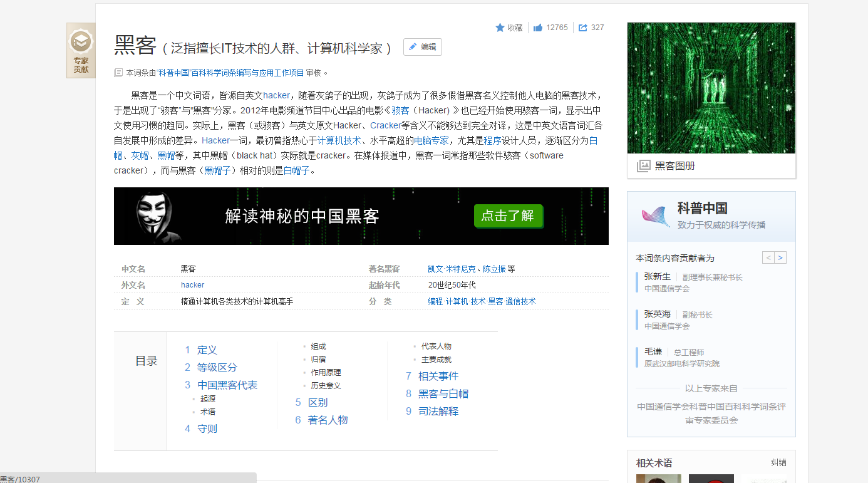This screenshot has width=868, height=483.
Task: Jump to subsection 组成
Action: click(x=319, y=346)
